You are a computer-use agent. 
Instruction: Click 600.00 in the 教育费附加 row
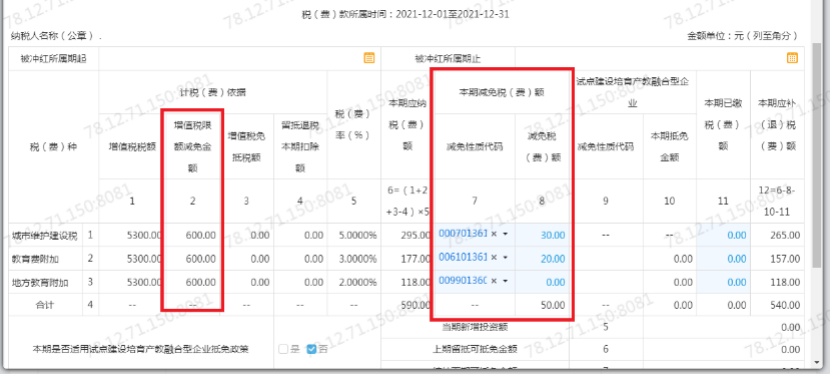tap(201, 258)
